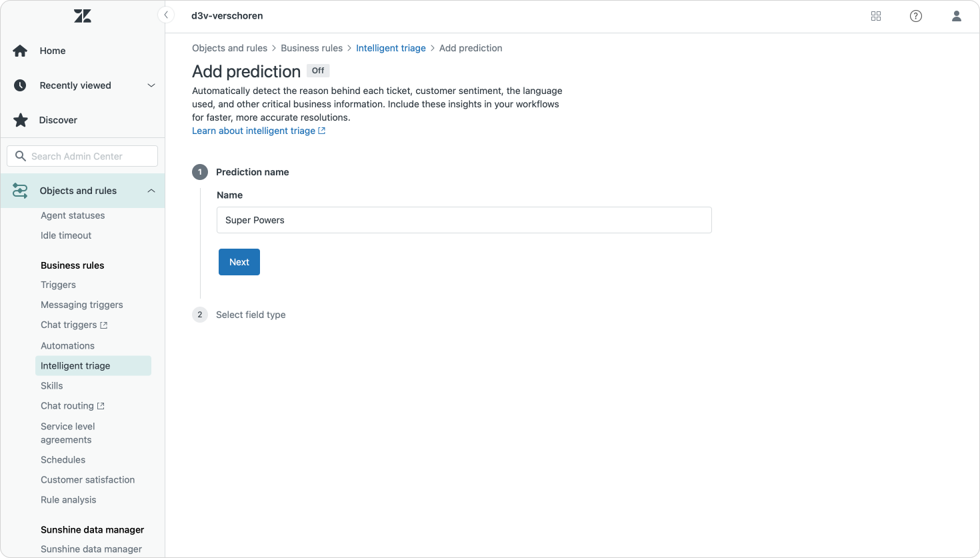Open Triggers in Business rules

[x=58, y=285]
